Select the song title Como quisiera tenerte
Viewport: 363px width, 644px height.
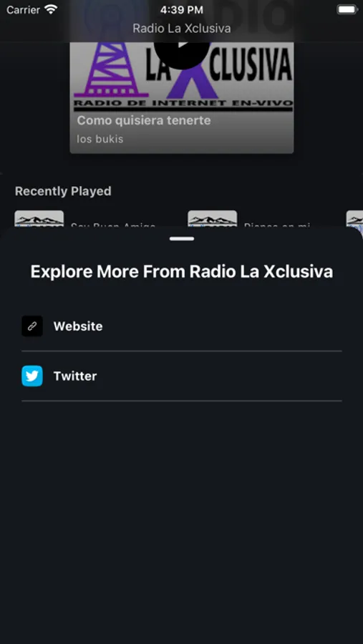[x=144, y=120]
